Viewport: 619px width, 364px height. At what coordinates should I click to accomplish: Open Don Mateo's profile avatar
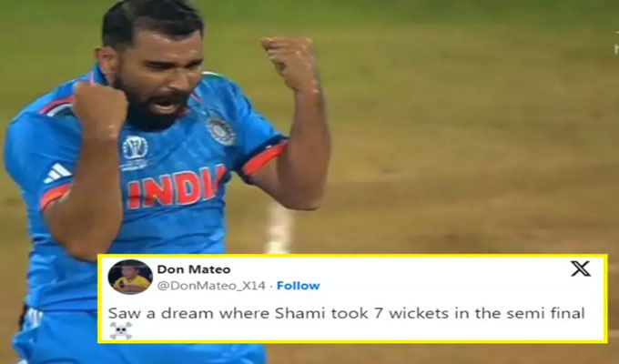tap(130, 277)
